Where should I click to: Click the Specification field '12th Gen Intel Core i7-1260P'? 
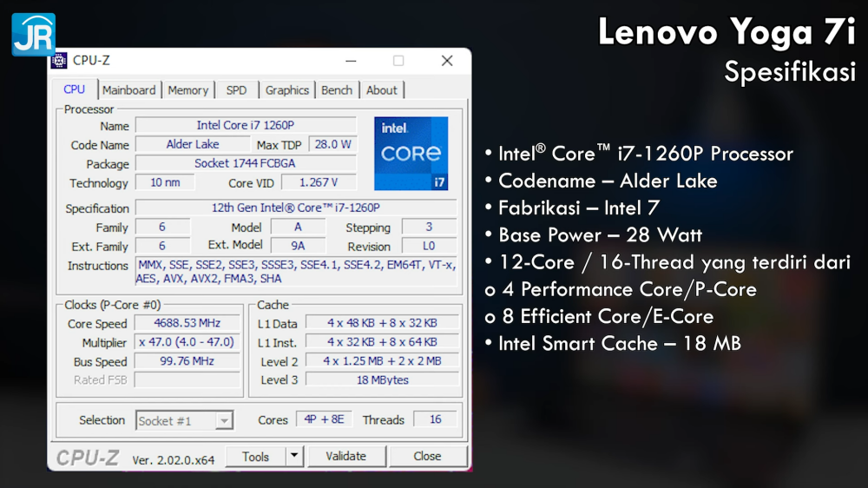(296, 208)
